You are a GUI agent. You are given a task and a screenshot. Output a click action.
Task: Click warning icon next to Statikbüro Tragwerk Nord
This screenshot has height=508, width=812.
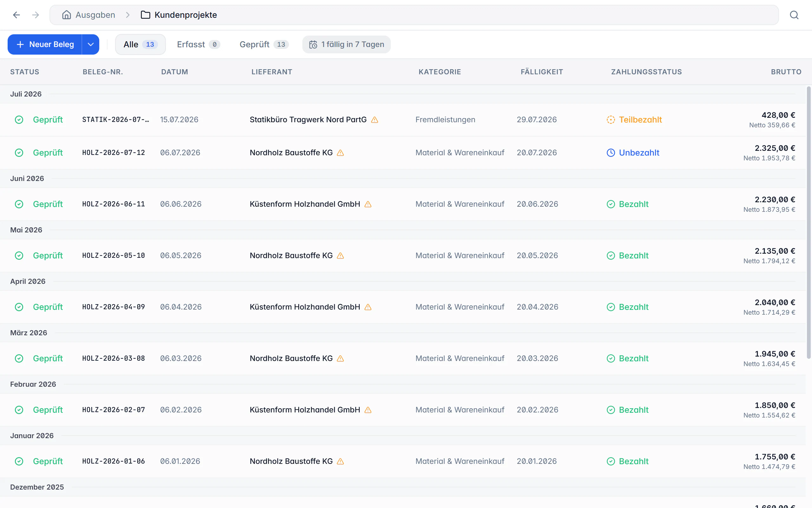375,120
